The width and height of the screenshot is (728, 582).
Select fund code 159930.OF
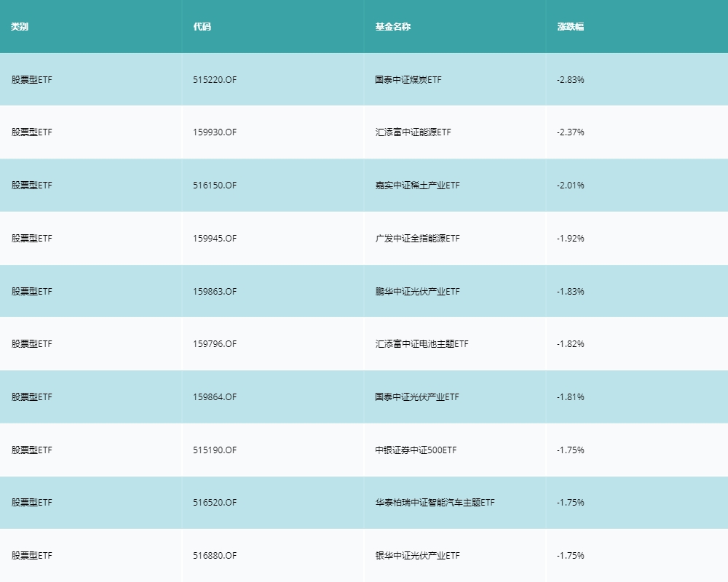[215, 132]
